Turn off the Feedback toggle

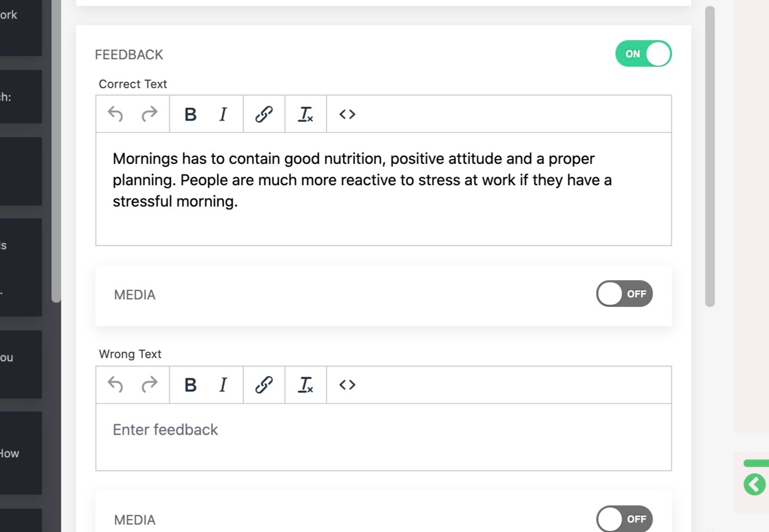[x=643, y=54]
